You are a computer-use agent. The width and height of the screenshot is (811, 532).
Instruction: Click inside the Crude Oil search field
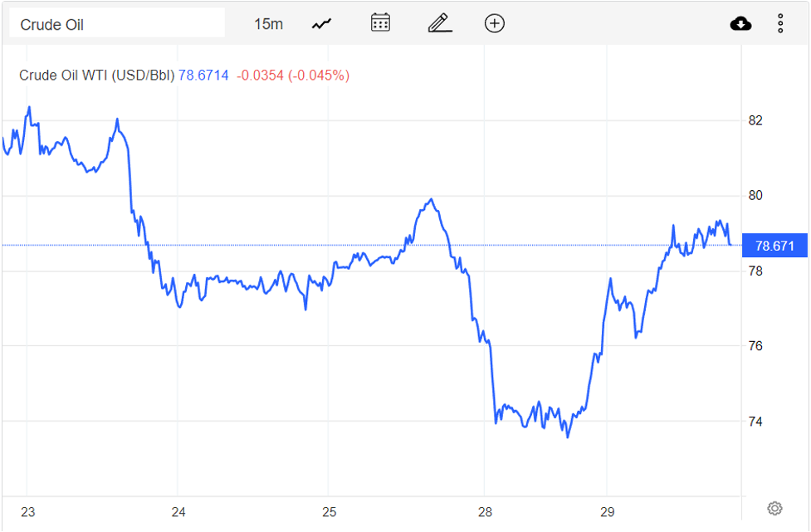(x=116, y=22)
